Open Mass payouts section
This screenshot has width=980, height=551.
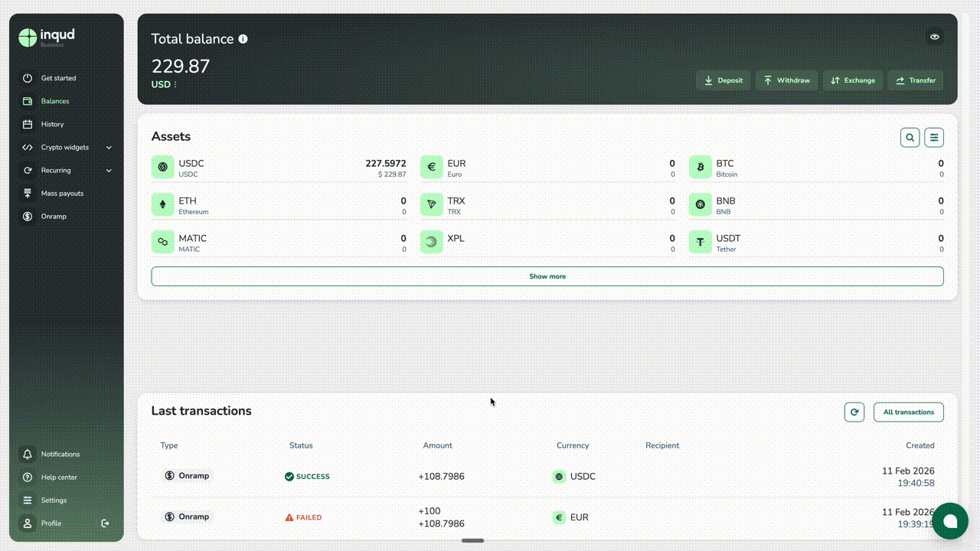pos(62,194)
